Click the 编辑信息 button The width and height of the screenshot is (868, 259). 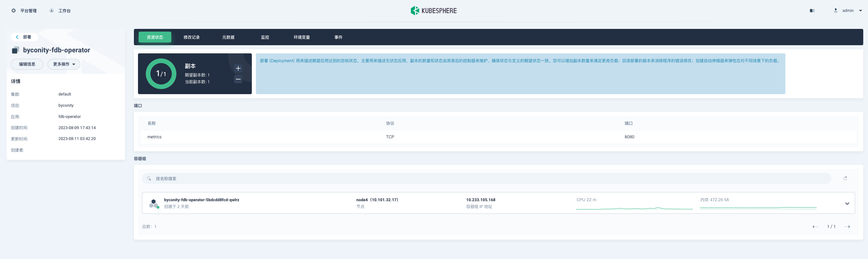click(x=27, y=64)
